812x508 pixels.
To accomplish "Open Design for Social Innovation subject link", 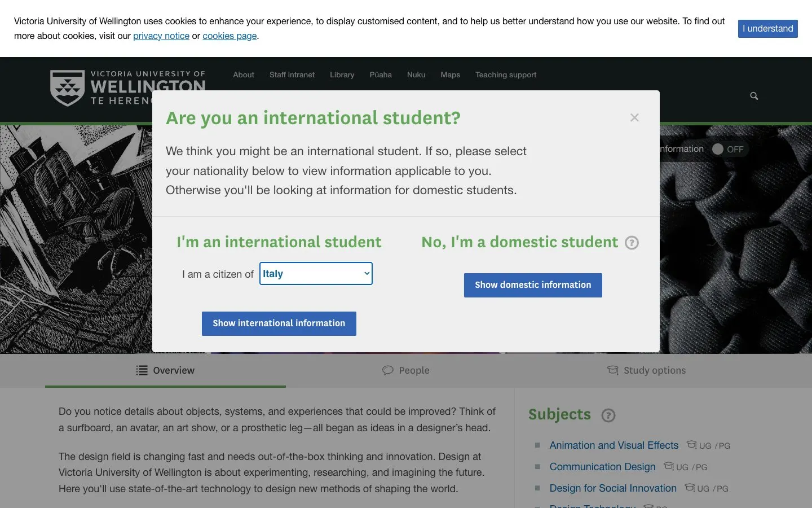I will (x=613, y=488).
